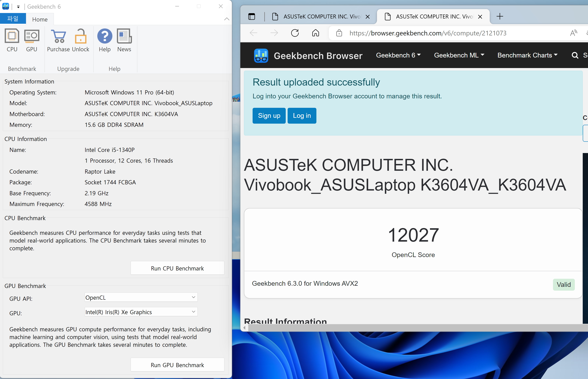Click the browser horizontal scrollbar track
This screenshot has width=588, height=379.
coord(418,328)
